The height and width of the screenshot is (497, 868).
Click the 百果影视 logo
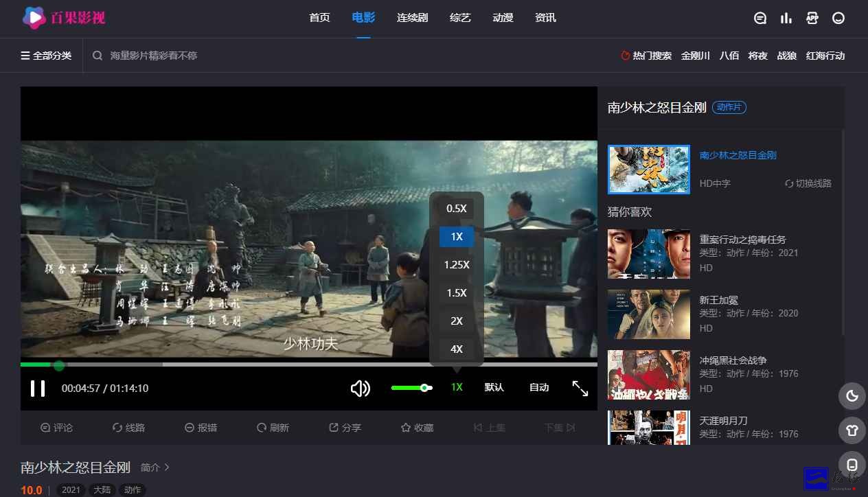point(64,18)
